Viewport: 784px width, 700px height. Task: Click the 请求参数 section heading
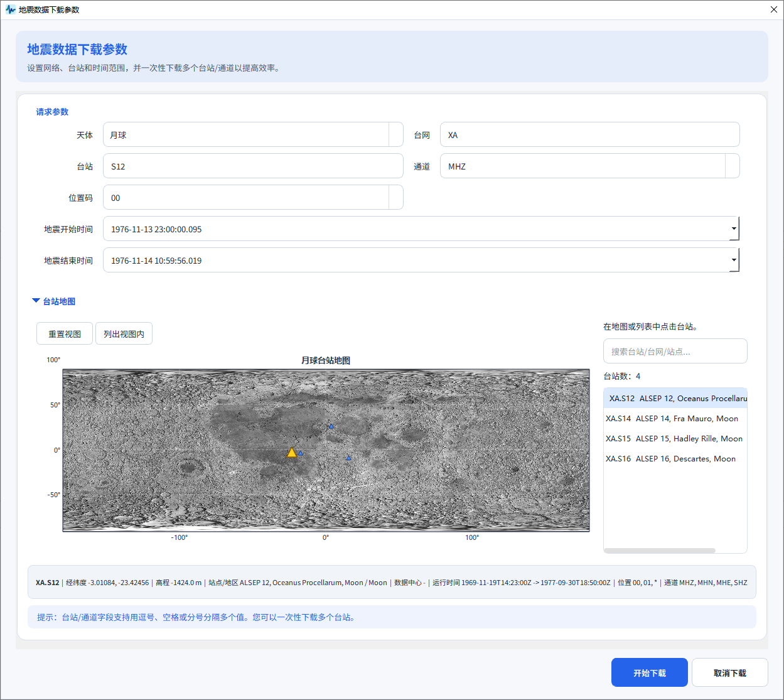[52, 112]
